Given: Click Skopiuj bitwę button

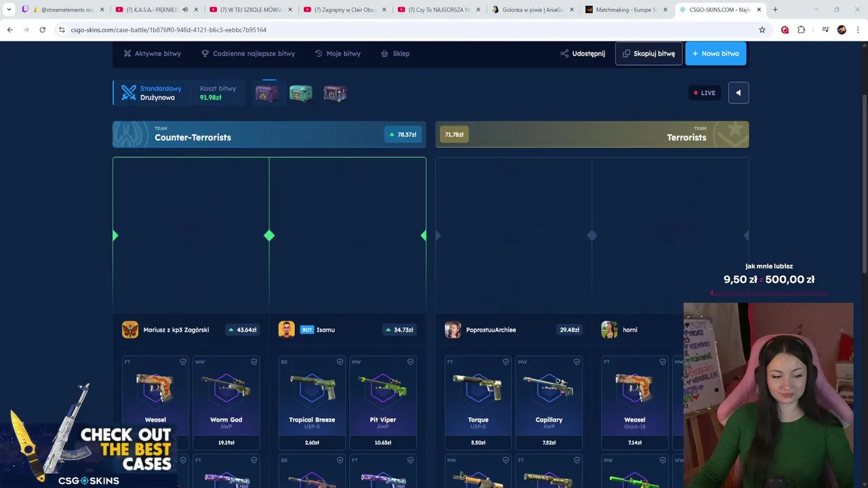Looking at the screenshot, I should pos(649,54).
